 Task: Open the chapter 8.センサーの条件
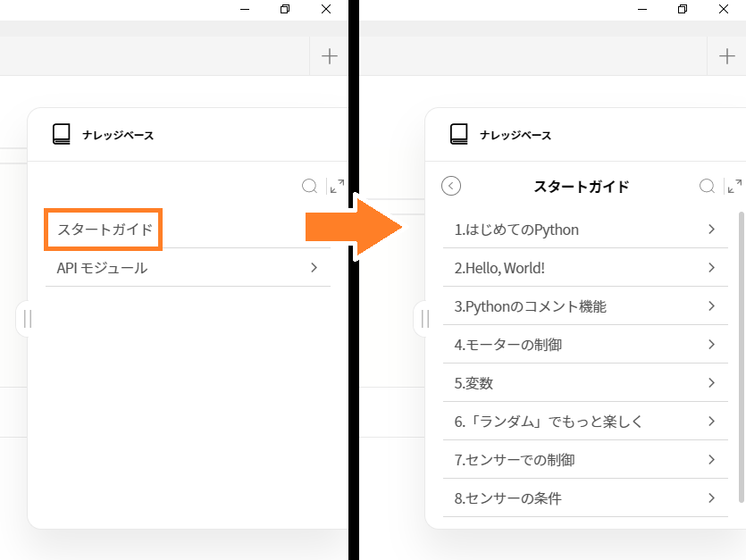pos(586,498)
